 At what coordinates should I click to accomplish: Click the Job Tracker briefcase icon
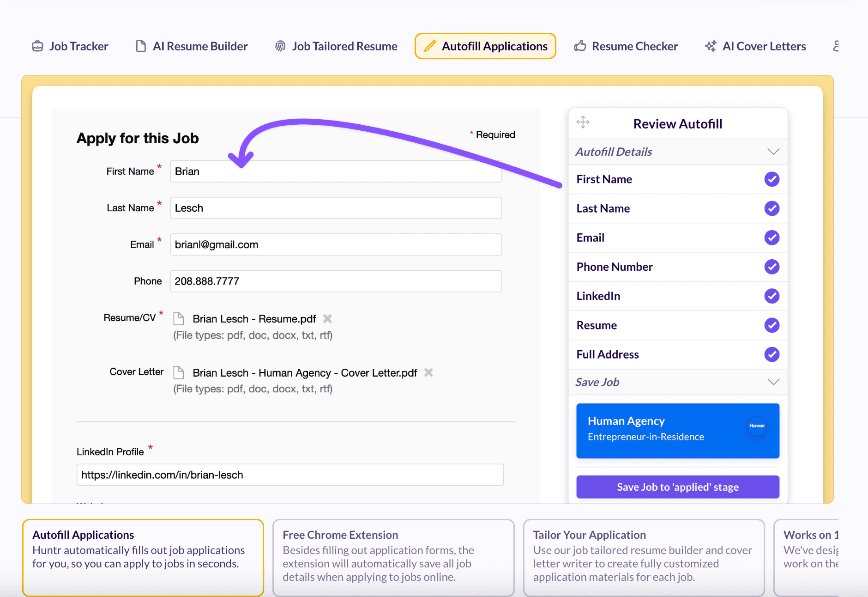click(x=37, y=46)
